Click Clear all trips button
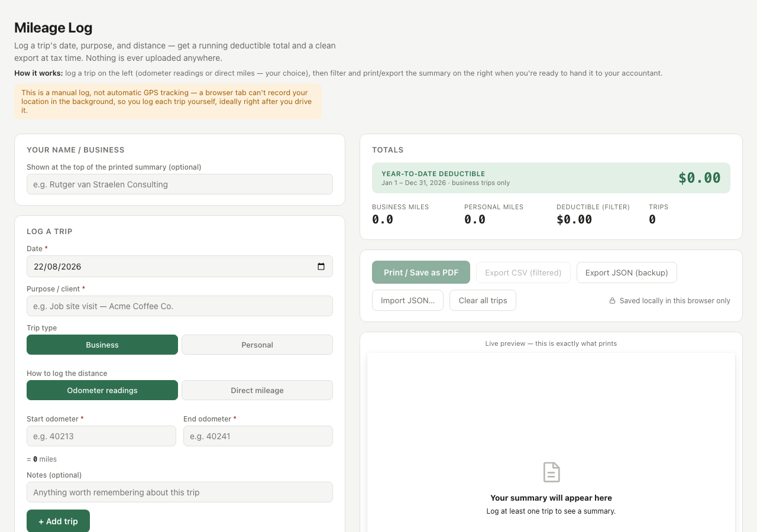The width and height of the screenshot is (757, 532). click(x=483, y=300)
